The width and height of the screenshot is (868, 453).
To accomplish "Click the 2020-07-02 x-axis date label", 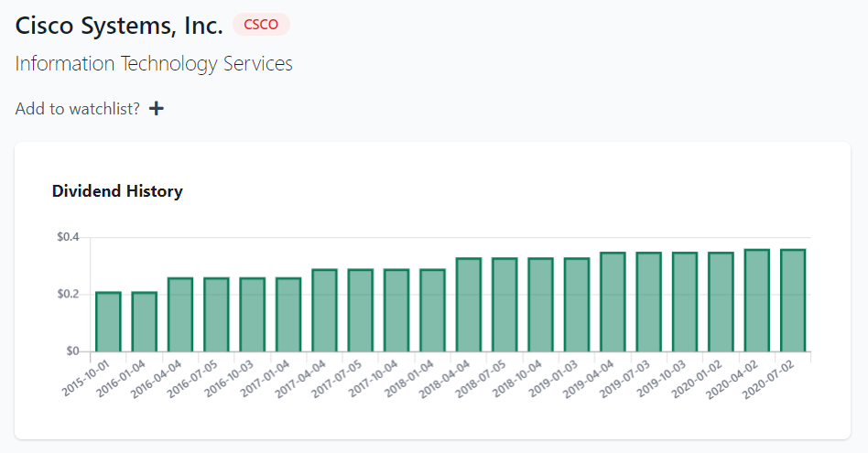I will coord(769,378).
